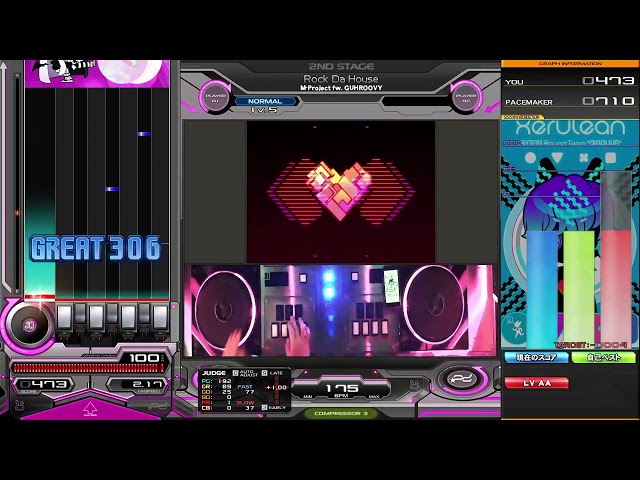
Task: Click the blue current score graph bar
Action: [x=542, y=289]
